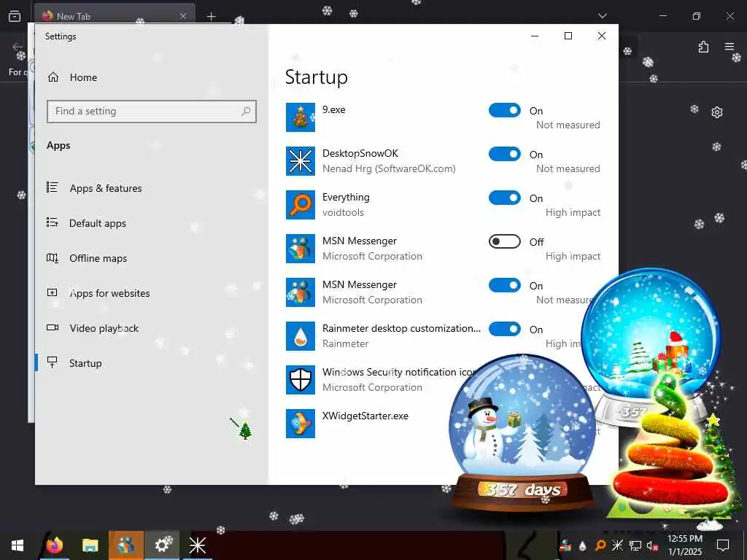Click the Rainmeter droplet tray icon

pos(583,545)
